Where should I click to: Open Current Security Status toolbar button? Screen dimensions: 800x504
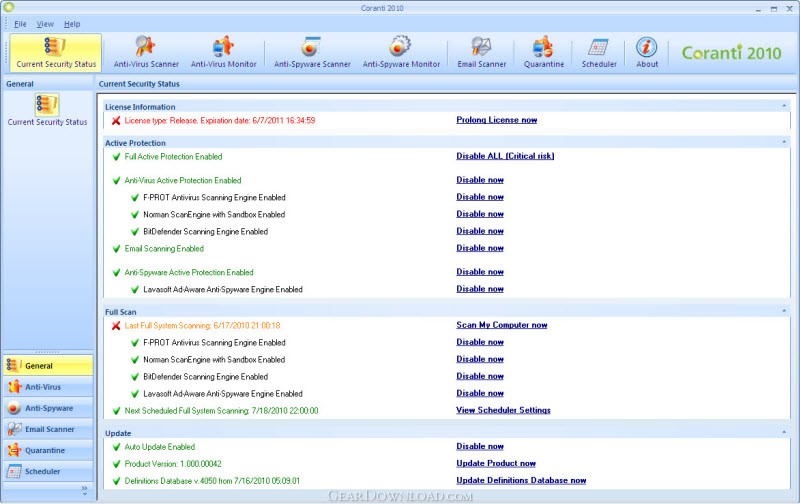(x=56, y=53)
